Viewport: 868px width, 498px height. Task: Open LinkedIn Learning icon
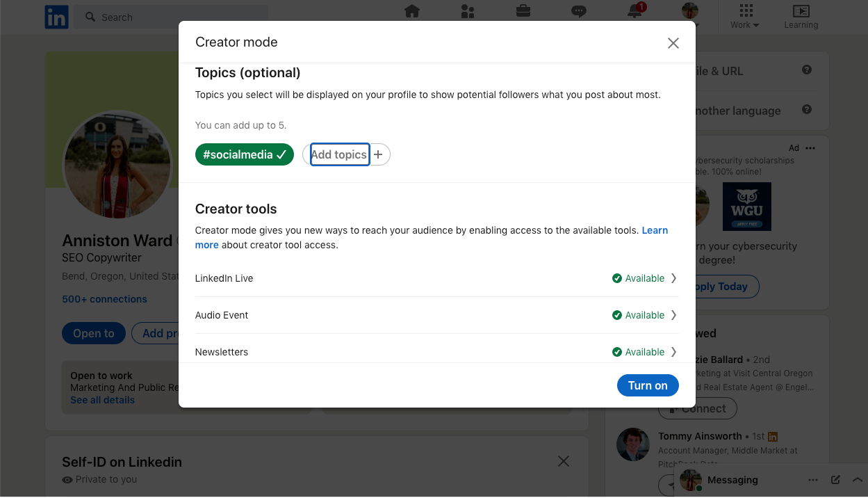pyautogui.click(x=801, y=12)
